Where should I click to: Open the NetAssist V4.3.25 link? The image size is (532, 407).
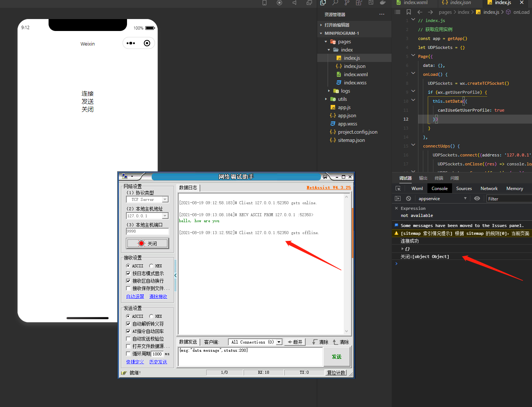[329, 187]
